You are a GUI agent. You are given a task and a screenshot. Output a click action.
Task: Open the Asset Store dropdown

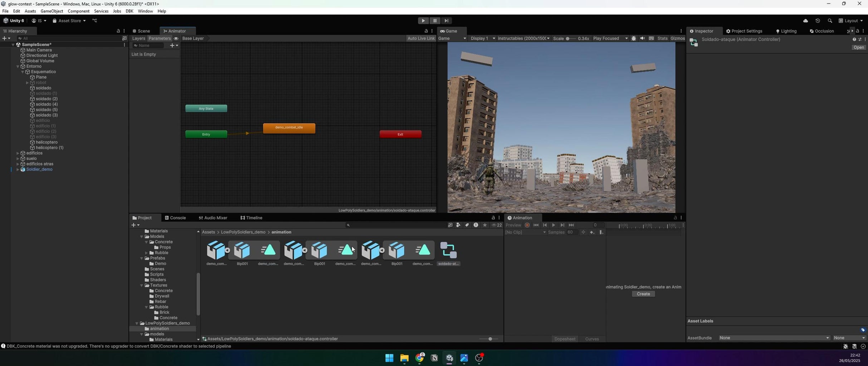tap(69, 21)
